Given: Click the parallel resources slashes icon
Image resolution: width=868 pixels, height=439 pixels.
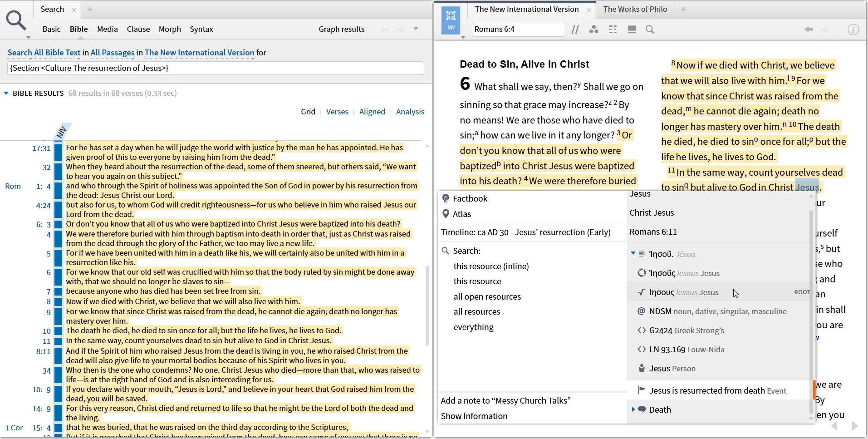Looking at the screenshot, I should 575,30.
